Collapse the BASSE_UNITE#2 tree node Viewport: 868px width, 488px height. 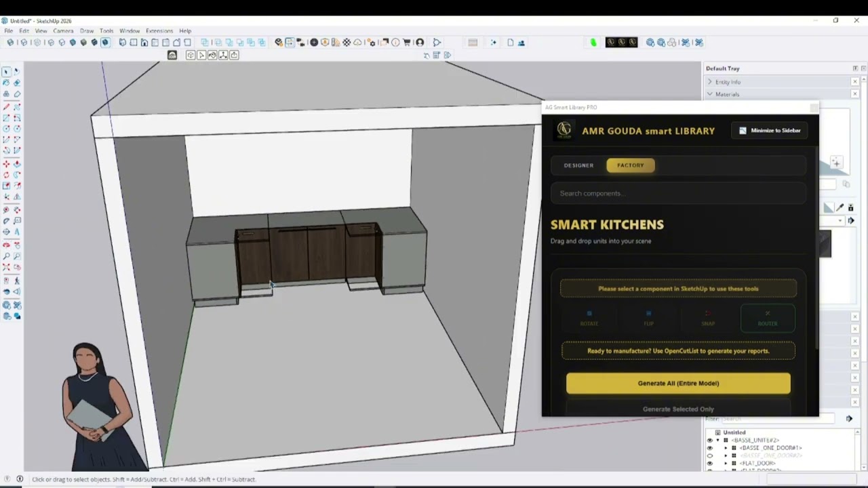[718, 441]
